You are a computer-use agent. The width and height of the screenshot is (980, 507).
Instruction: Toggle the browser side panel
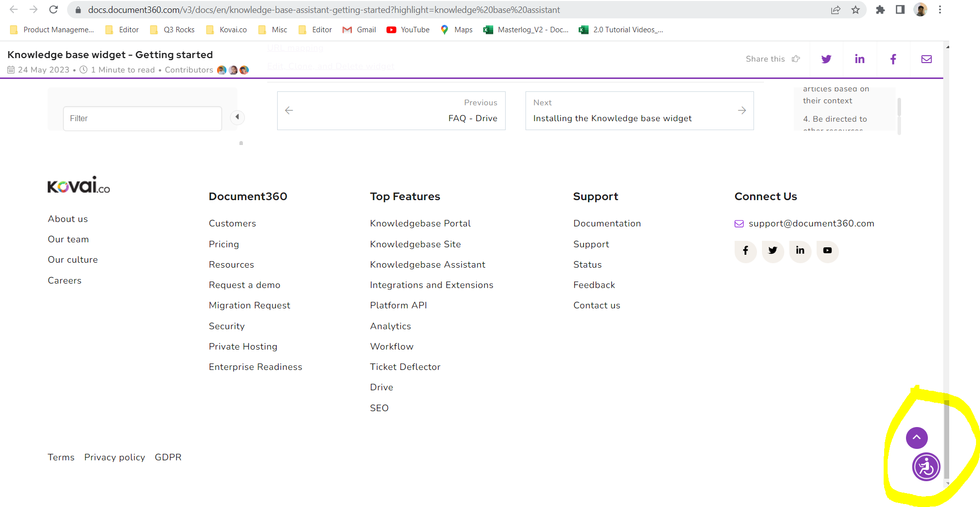click(900, 10)
